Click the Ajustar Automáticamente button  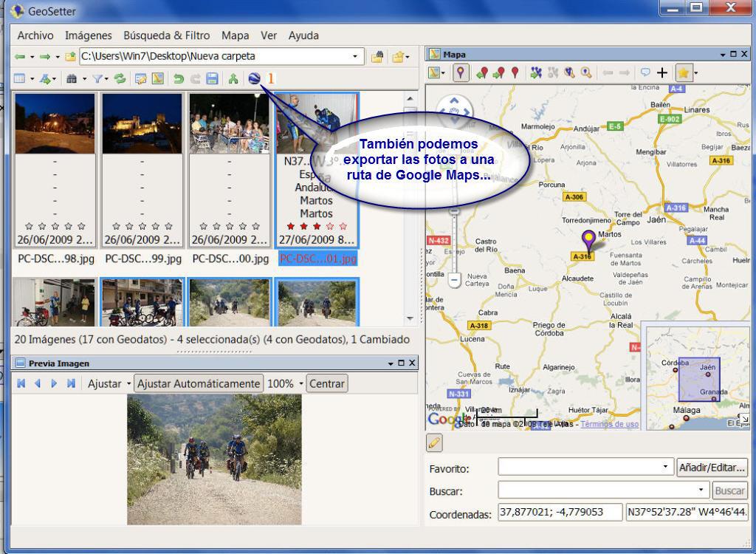[x=199, y=383]
